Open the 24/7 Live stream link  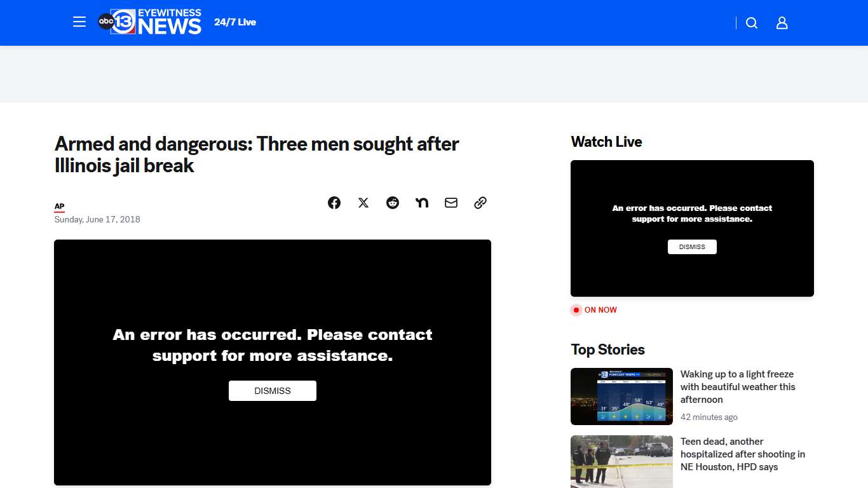235,22
